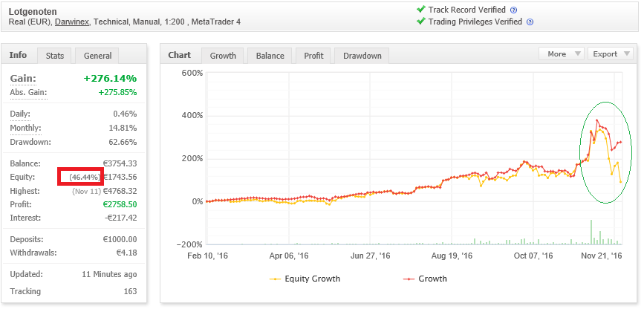Select the Growth chart tab
The width and height of the screenshot is (644, 312).
(223, 56)
